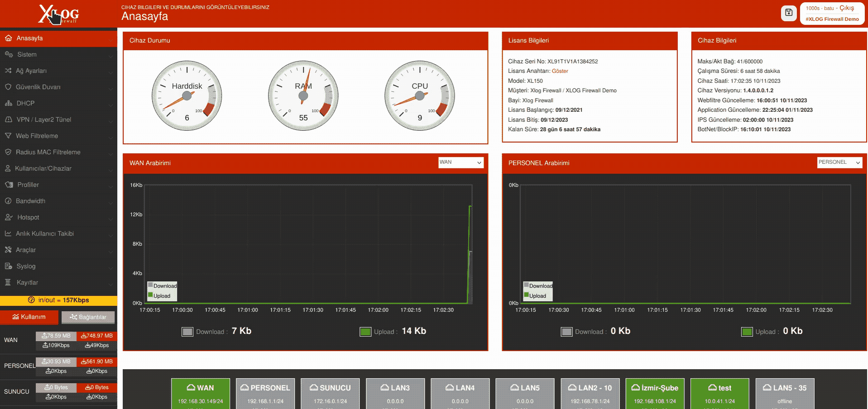Click the WAN chart Download legend swatch

(150, 285)
